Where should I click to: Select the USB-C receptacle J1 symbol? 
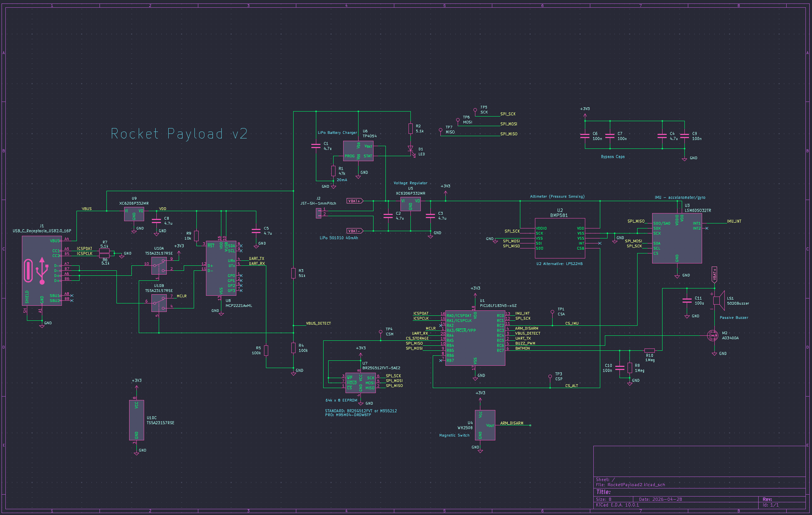click(x=42, y=270)
